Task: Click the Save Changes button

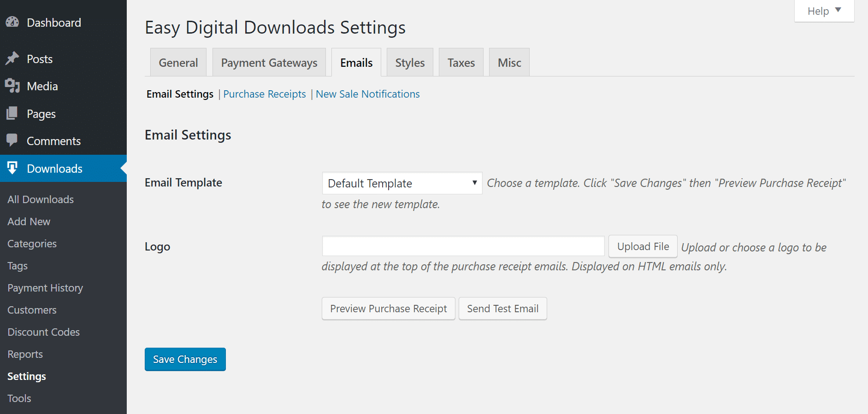Action: (x=185, y=359)
